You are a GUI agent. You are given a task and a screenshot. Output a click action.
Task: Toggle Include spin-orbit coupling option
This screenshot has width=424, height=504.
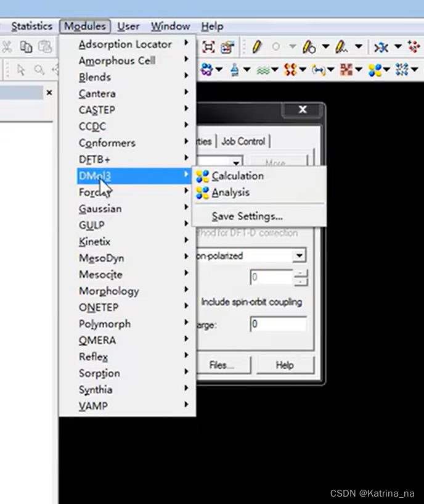251,302
